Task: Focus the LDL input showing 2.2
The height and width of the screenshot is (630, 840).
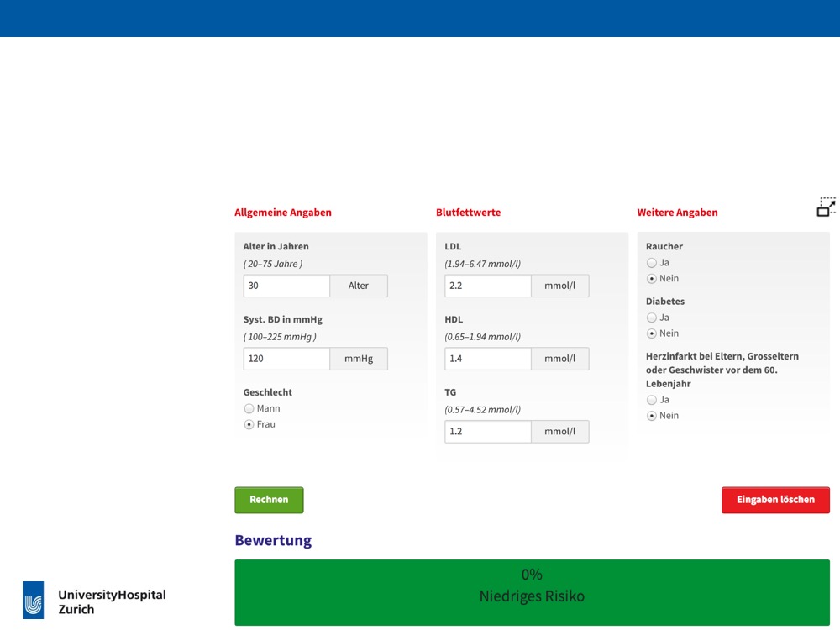Action: coord(488,286)
